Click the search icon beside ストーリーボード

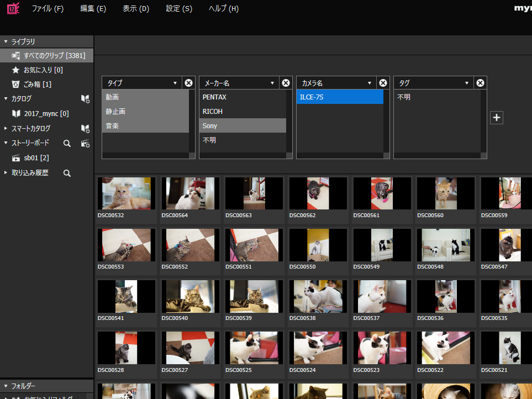click(67, 144)
